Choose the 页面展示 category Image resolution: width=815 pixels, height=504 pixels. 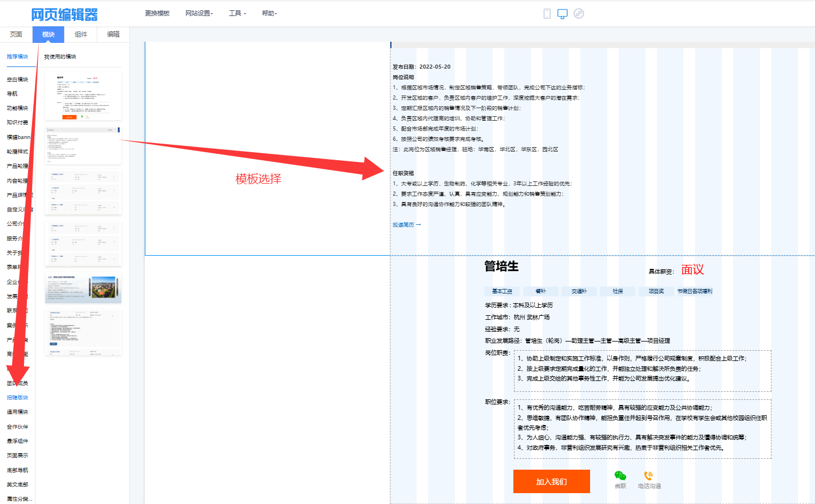click(x=17, y=455)
